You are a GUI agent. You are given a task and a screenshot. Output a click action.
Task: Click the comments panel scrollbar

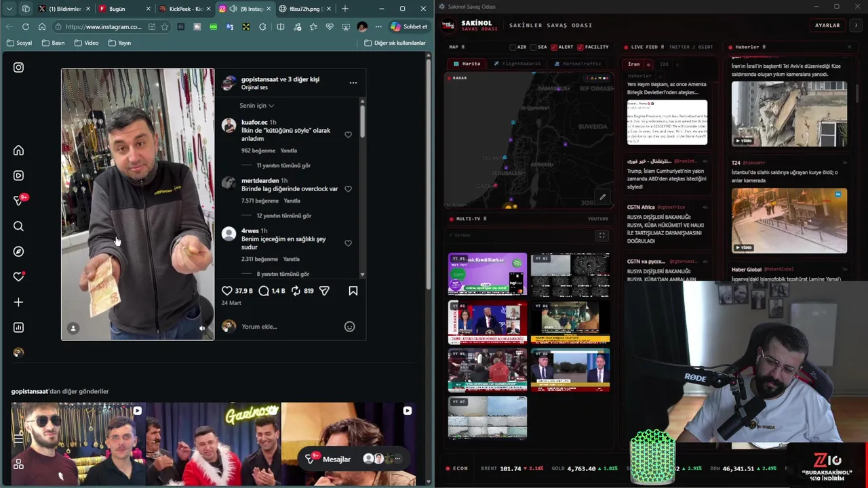(362, 122)
